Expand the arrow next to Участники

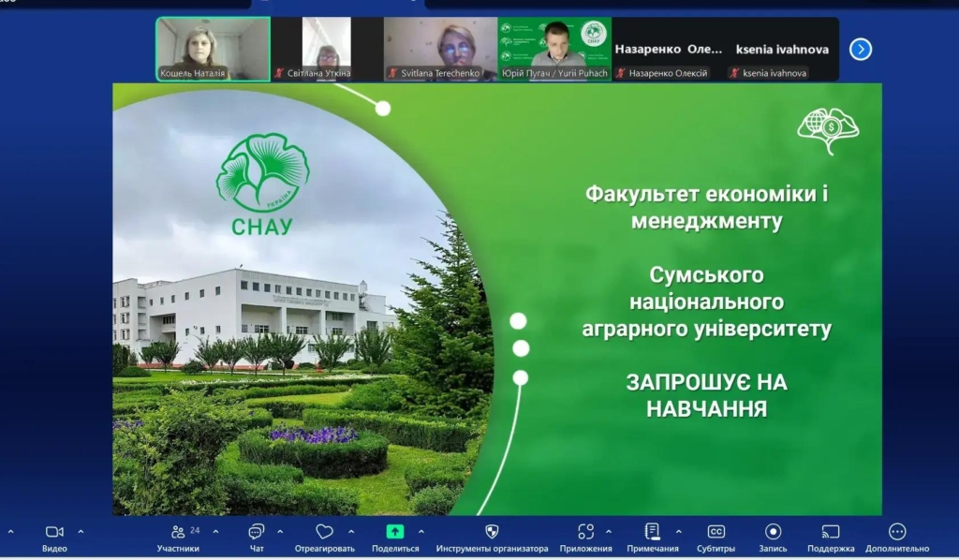(x=215, y=532)
